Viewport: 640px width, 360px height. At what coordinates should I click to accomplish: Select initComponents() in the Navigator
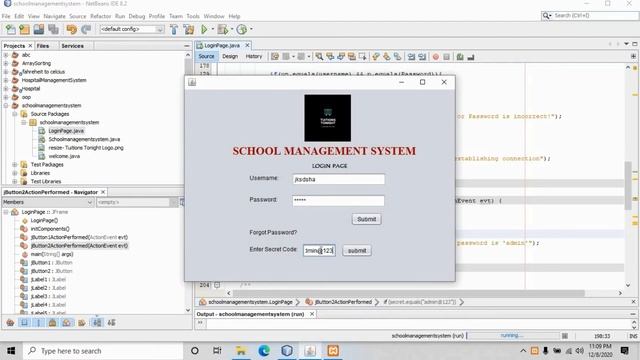pyautogui.click(x=50, y=229)
